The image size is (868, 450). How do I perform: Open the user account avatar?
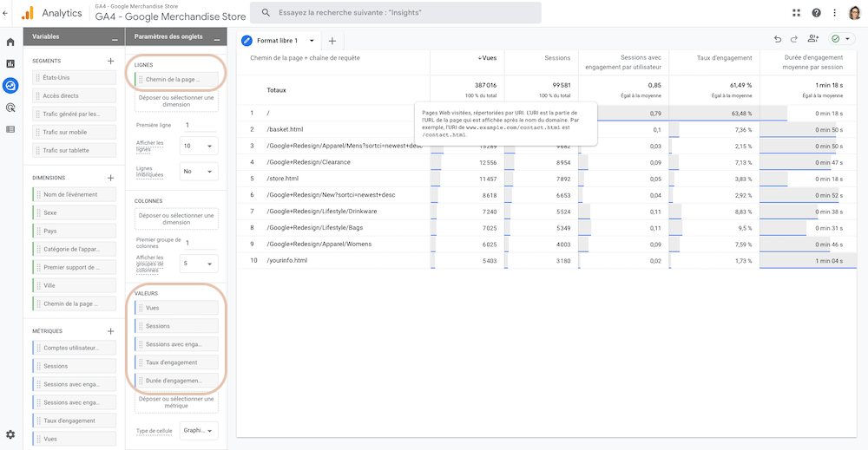(x=854, y=13)
